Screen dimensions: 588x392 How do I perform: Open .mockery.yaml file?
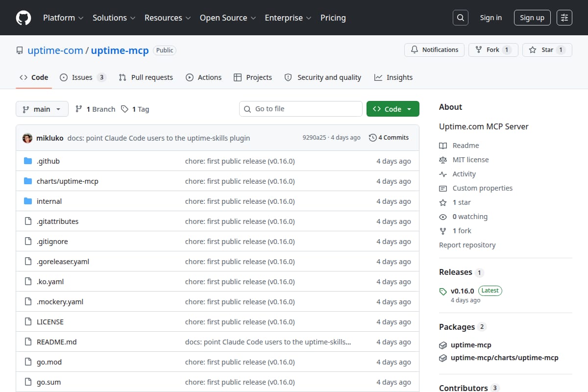[60, 302]
